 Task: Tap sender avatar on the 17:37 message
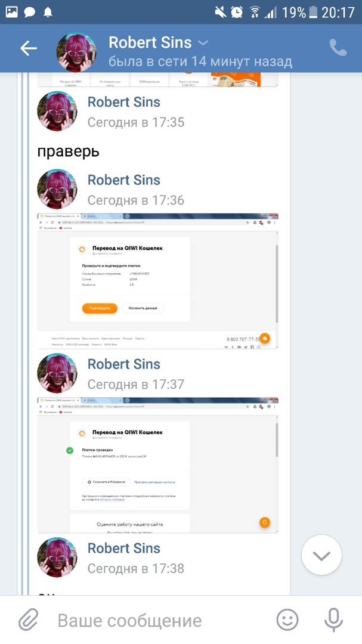point(57,373)
